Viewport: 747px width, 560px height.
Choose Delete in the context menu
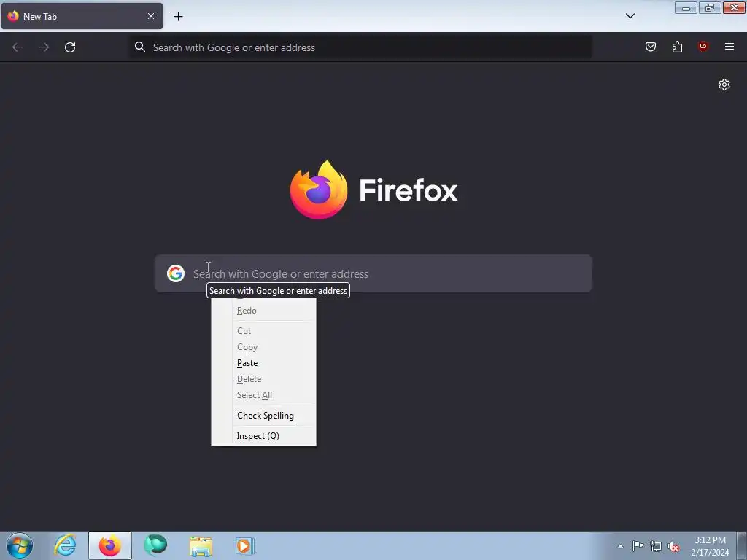263,379
